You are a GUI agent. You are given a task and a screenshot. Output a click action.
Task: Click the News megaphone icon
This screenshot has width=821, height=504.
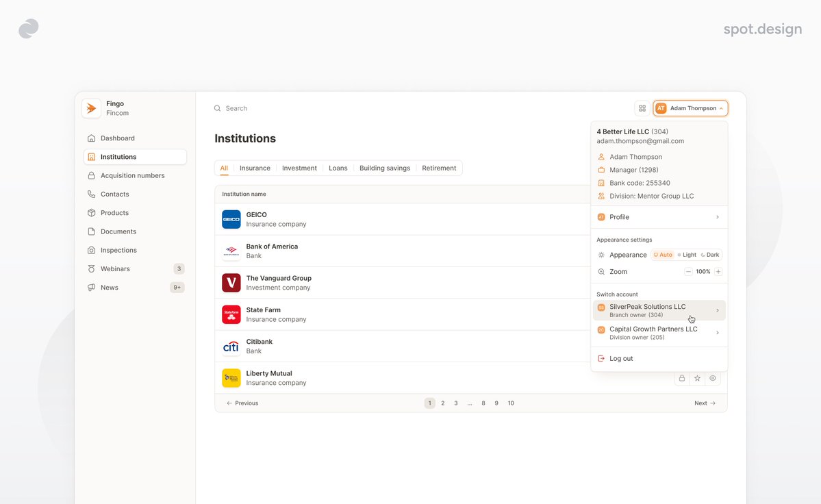tap(92, 288)
